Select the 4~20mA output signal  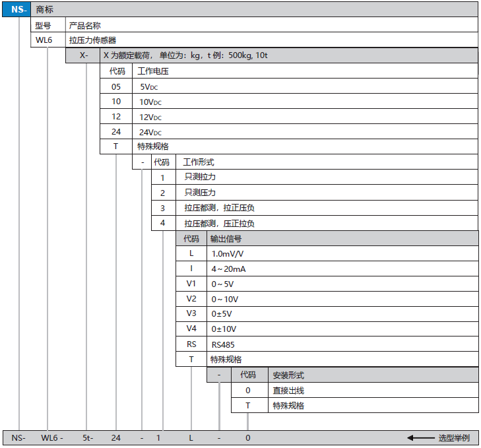tap(229, 269)
